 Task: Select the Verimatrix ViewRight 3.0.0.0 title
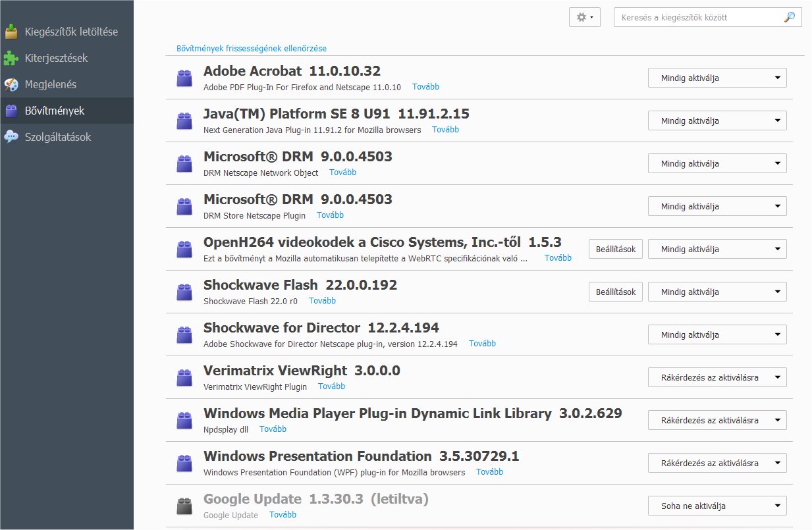pyautogui.click(x=302, y=371)
